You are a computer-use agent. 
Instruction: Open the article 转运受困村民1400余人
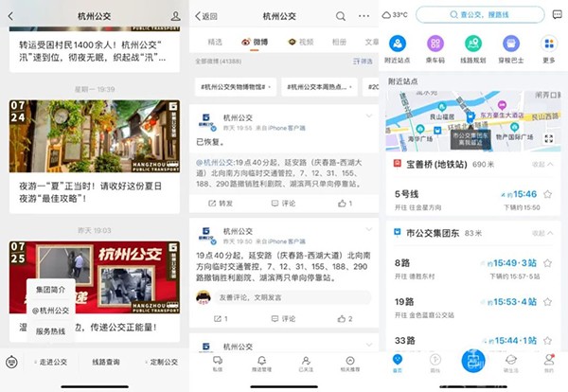pos(95,51)
